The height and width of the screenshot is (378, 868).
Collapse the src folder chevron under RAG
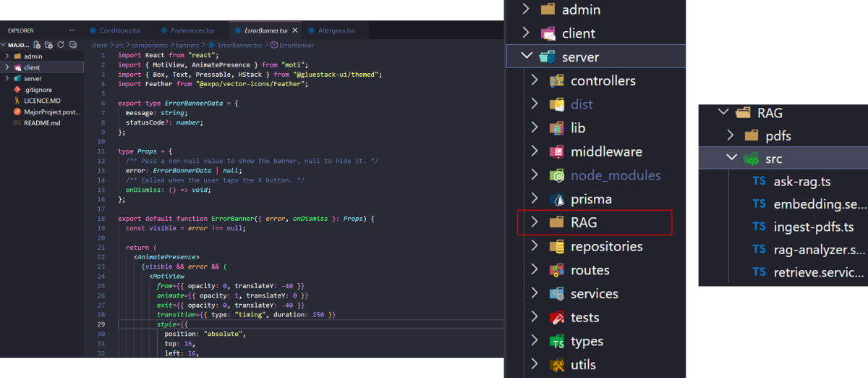click(731, 159)
